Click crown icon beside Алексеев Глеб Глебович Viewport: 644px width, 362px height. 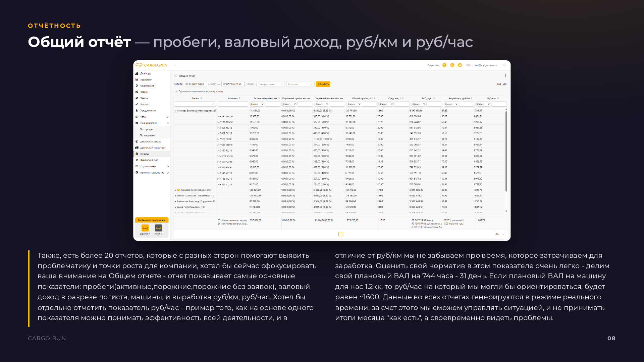click(178, 190)
